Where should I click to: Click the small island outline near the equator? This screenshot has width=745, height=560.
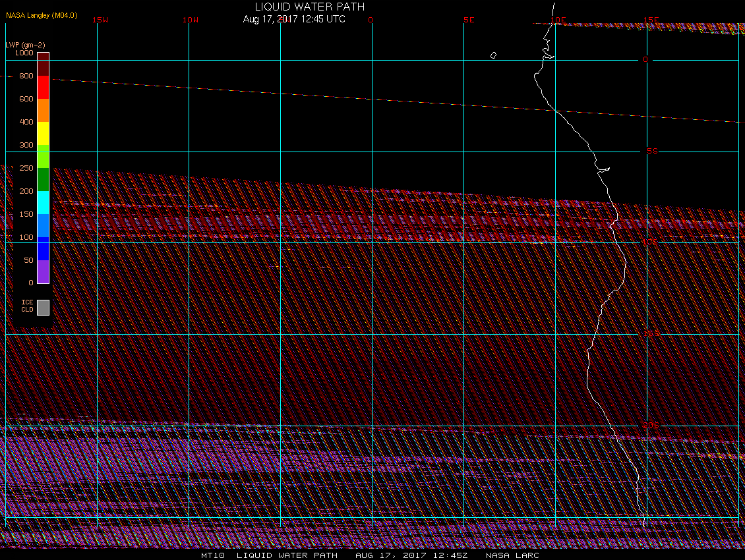[x=493, y=55]
